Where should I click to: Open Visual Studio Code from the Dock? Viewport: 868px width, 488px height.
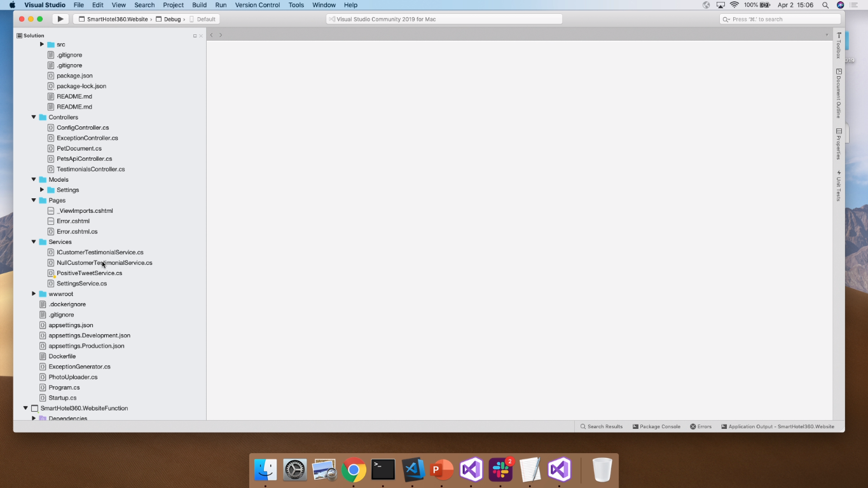pos(413,470)
